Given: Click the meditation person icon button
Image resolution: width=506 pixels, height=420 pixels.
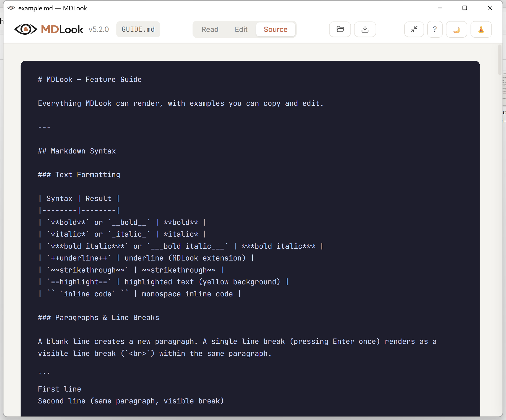Looking at the screenshot, I should tap(481, 29).
